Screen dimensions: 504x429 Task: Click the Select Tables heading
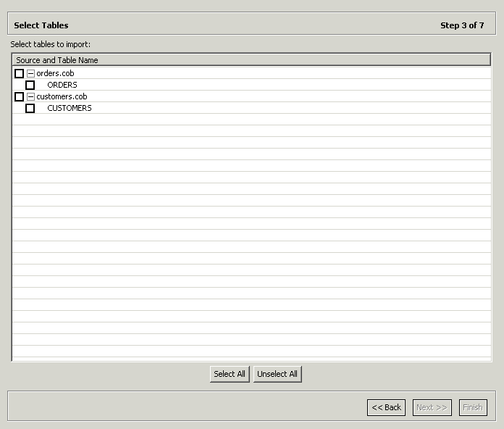tap(41, 25)
